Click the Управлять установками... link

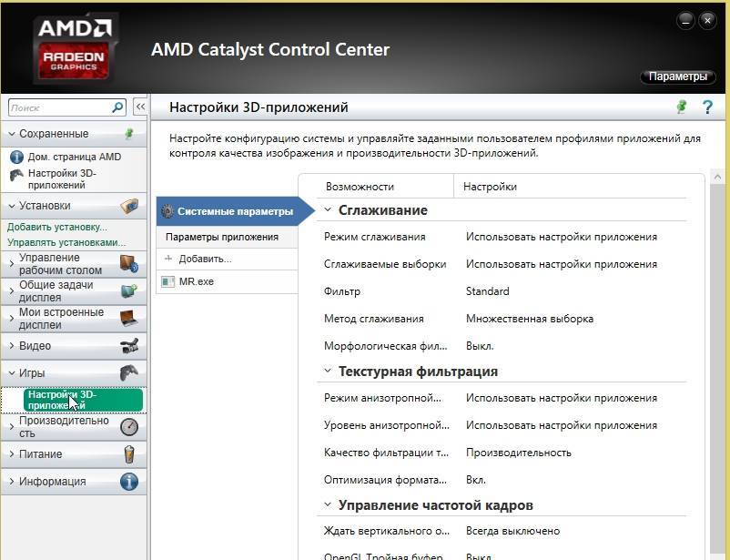66,242
